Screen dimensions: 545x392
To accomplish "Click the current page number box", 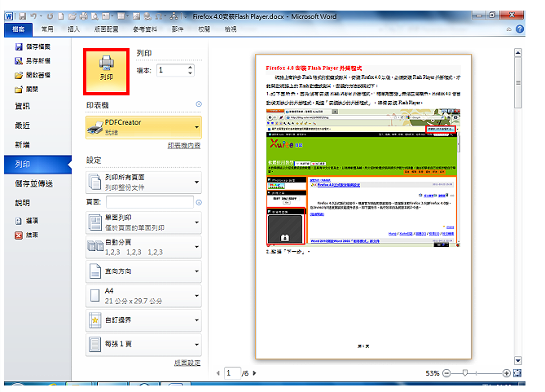I will (x=232, y=373).
